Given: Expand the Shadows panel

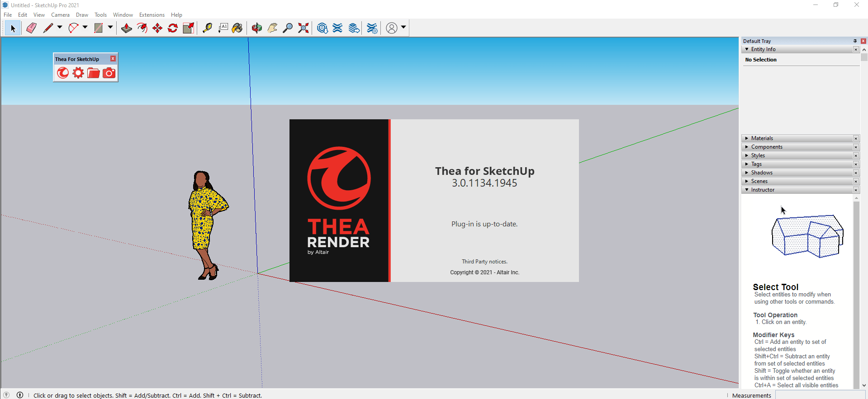Looking at the screenshot, I should (x=747, y=173).
